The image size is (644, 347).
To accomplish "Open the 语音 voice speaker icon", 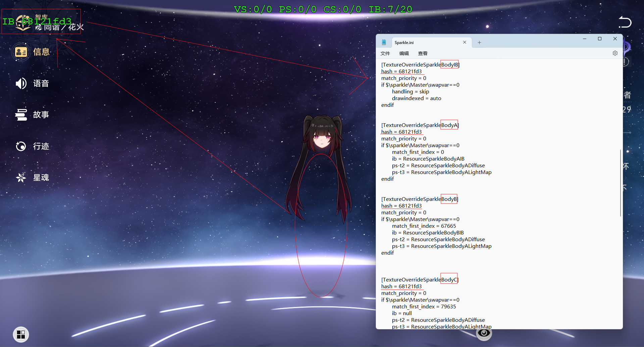I will click(x=21, y=83).
